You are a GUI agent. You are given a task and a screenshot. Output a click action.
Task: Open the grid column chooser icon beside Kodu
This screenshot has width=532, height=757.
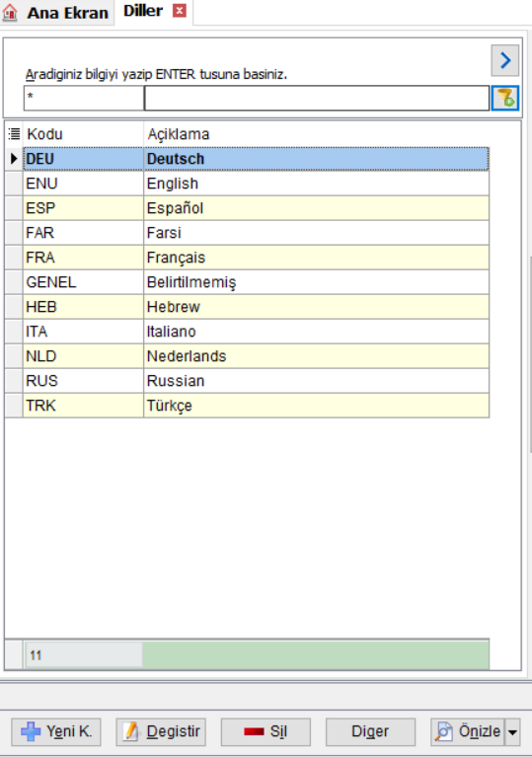(x=14, y=133)
